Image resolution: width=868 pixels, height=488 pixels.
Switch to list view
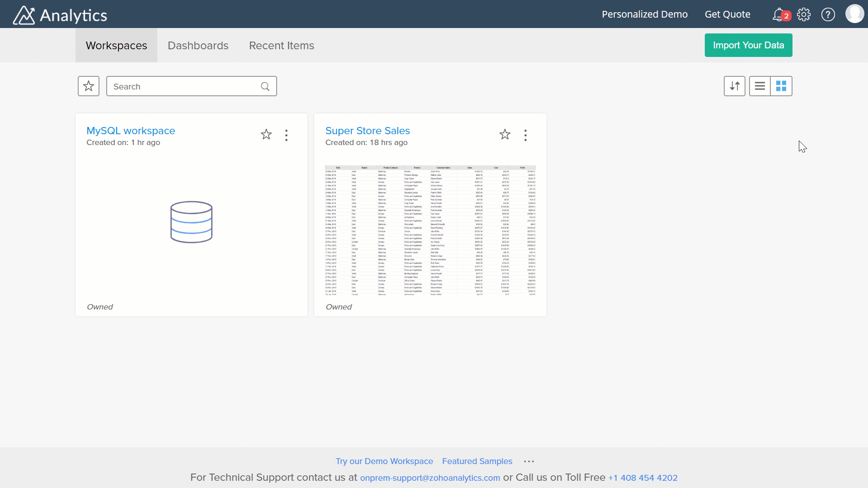coord(760,86)
